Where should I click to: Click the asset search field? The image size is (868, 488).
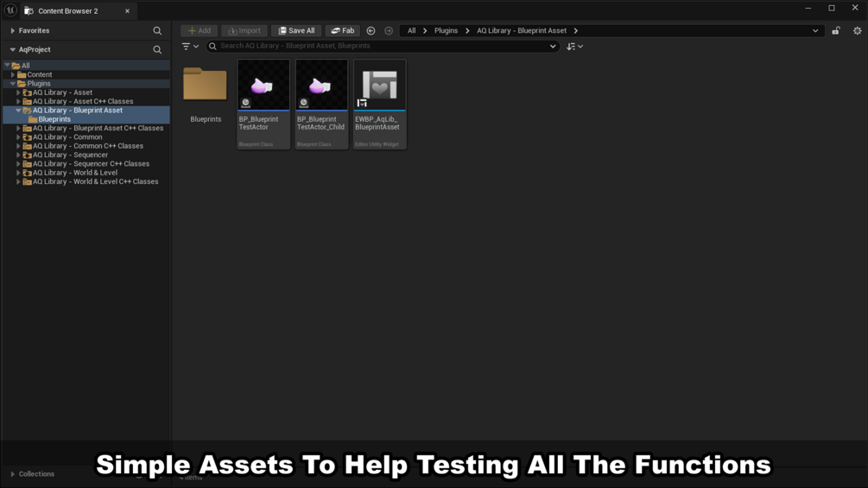tap(382, 47)
